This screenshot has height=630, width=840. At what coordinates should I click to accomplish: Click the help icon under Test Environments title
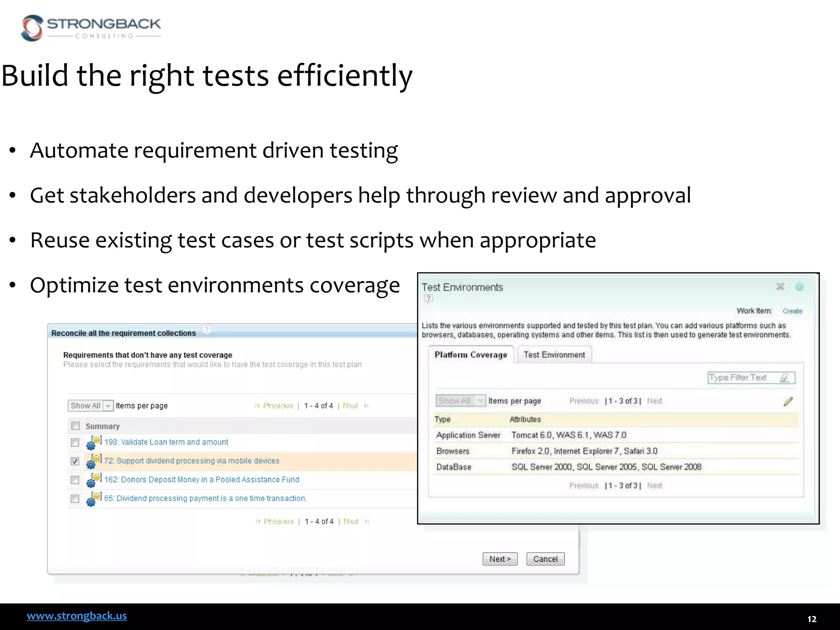(428, 299)
